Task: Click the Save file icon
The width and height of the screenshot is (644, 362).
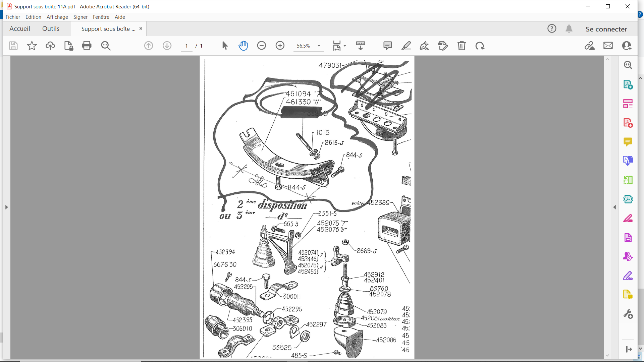Action: click(x=13, y=46)
